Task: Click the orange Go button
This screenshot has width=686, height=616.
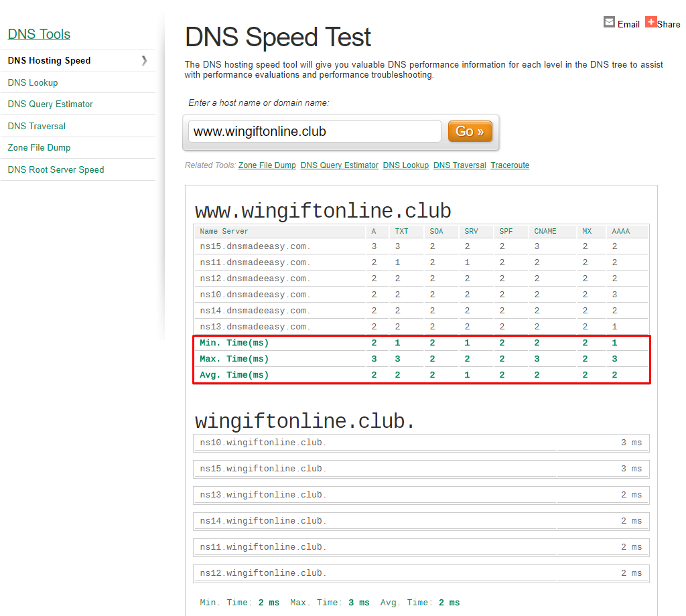Action: [470, 131]
